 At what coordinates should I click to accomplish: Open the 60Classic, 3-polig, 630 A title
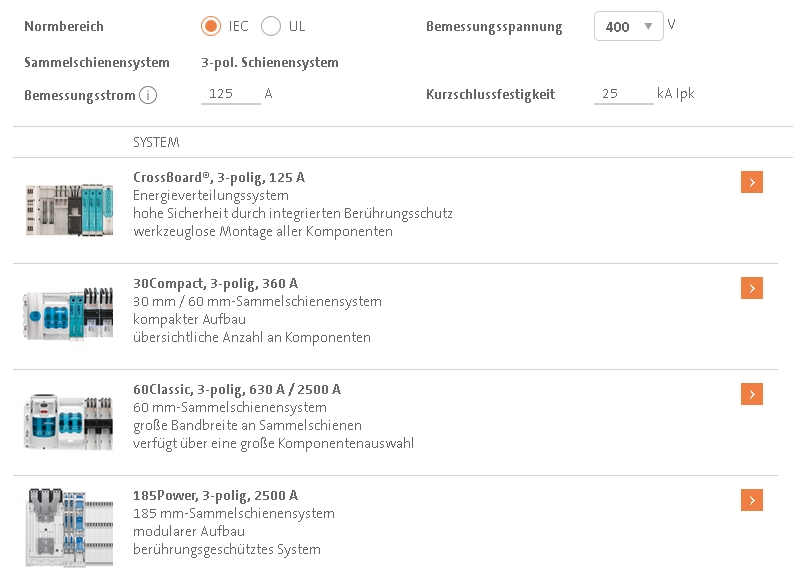(x=236, y=389)
